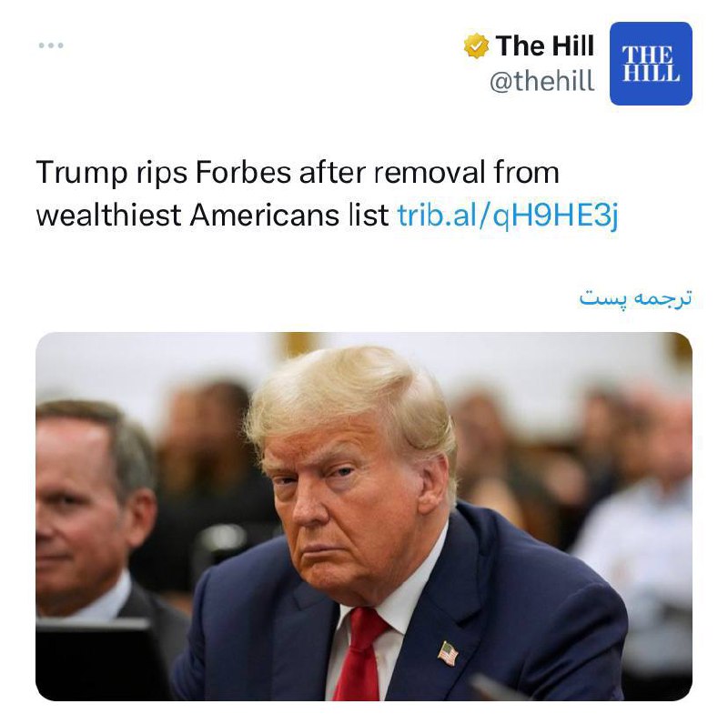Screen dimensions: 728x724
Task: Open The Hill blue profile avatar
Action: (x=651, y=64)
